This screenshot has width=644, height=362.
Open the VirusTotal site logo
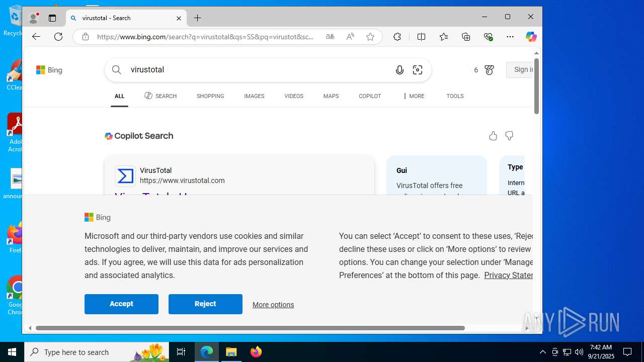(x=125, y=176)
